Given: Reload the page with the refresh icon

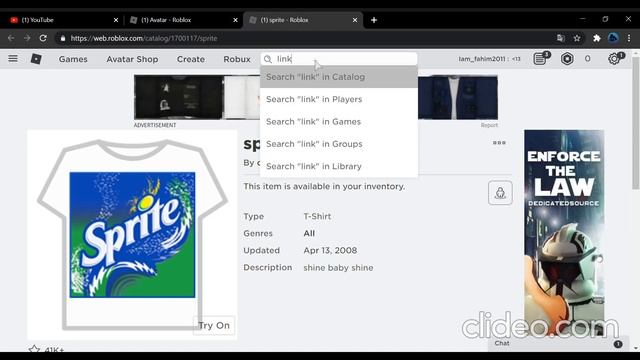Looking at the screenshot, I should coord(43,38).
